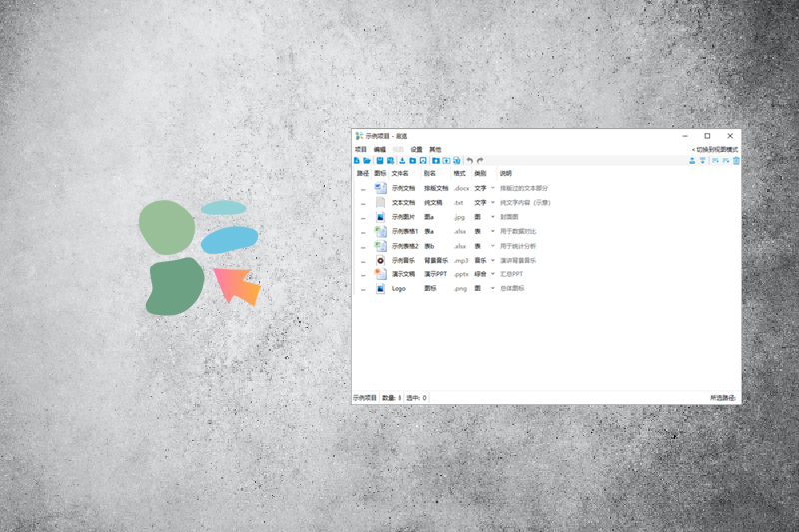Click the description 汇总PPT
This screenshot has height=532, width=799.
(x=511, y=274)
